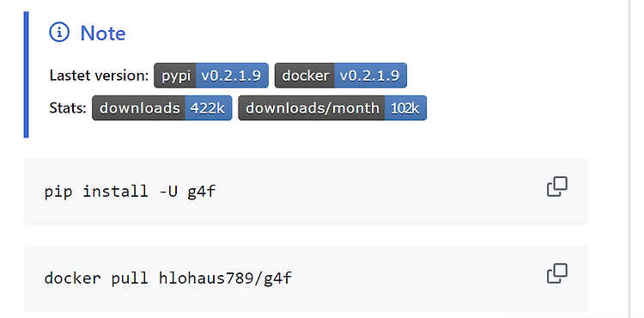Copy the pip install command
This screenshot has width=644, height=318.
[x=557, y=187]
